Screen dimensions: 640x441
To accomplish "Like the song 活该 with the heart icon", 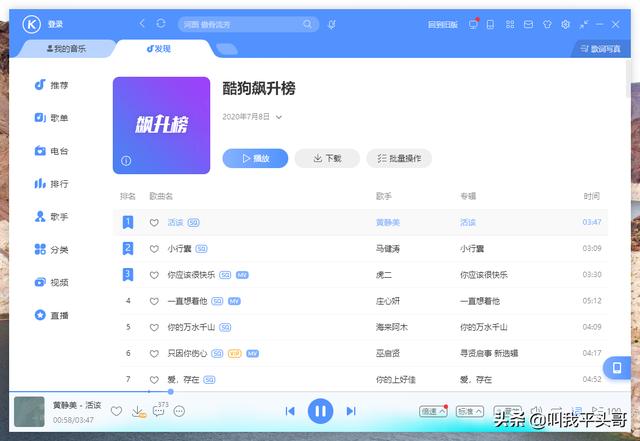I will [154, 222].
